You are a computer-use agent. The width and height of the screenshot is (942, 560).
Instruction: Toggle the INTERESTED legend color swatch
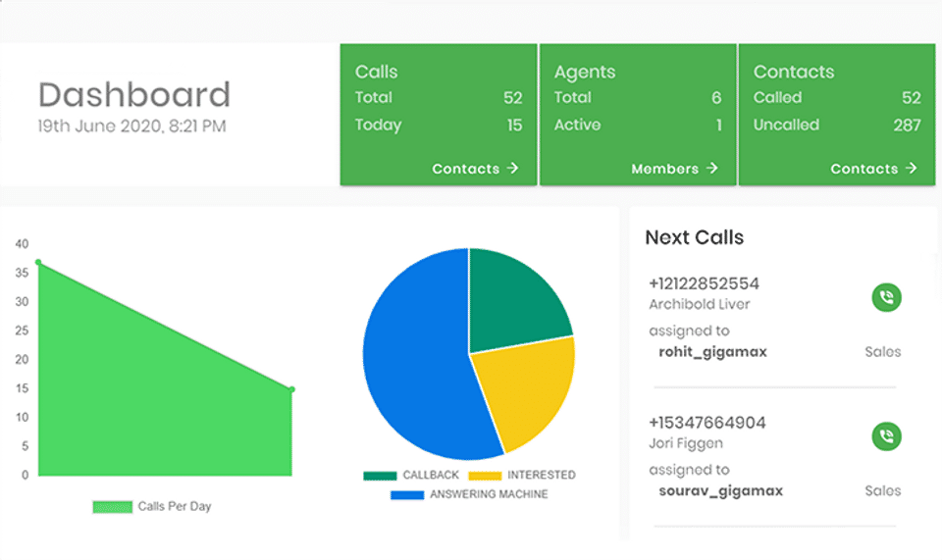pos(485,476)
